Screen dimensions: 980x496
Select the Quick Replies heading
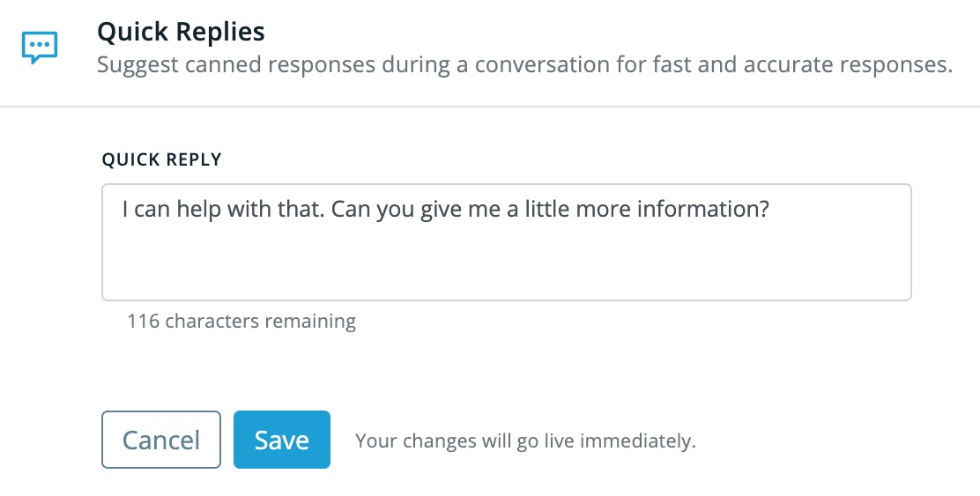point(181,32)
